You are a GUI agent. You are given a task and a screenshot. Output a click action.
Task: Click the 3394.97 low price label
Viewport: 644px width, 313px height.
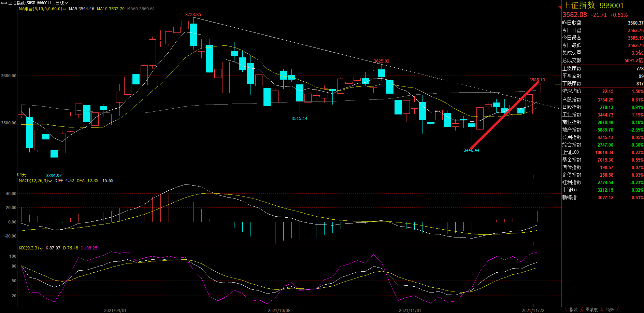pos(54,175)
